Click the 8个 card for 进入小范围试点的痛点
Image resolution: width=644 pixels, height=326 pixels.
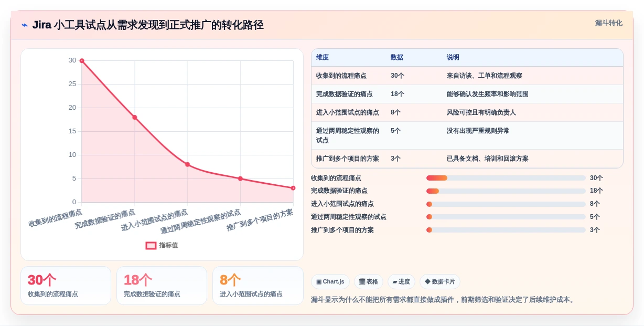[258, 286]
